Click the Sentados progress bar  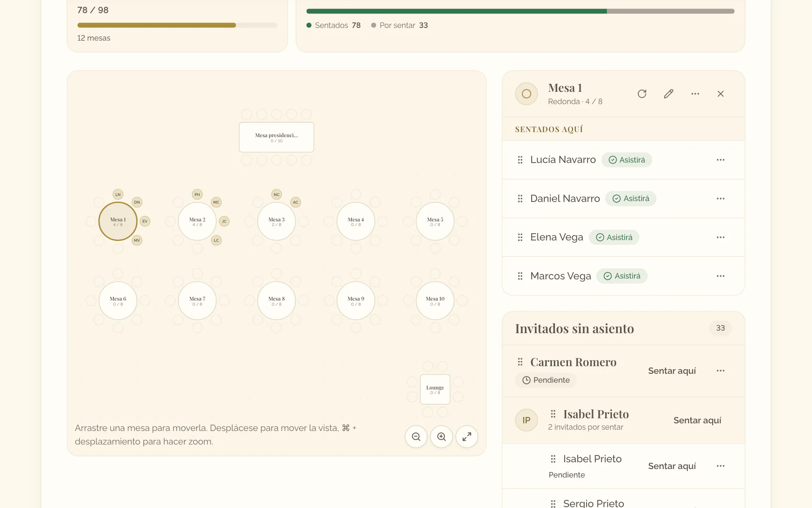click(520, 11)
